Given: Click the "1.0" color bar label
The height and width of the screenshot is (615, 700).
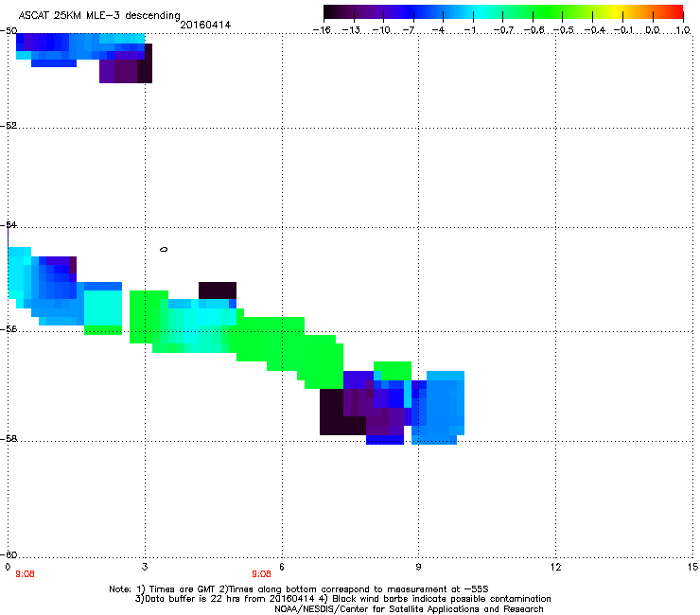Looking at the screenshot, I should 683,30.
